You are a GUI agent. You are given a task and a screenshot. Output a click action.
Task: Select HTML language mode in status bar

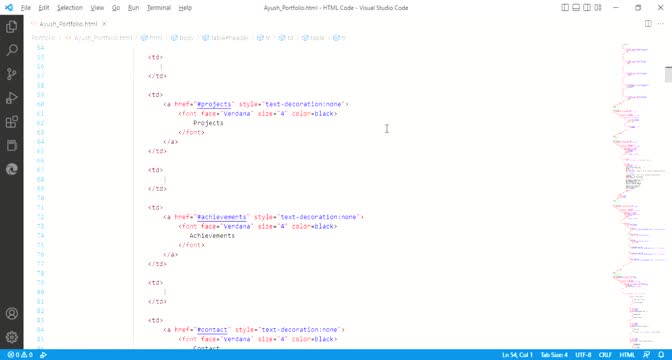point(627,355)
